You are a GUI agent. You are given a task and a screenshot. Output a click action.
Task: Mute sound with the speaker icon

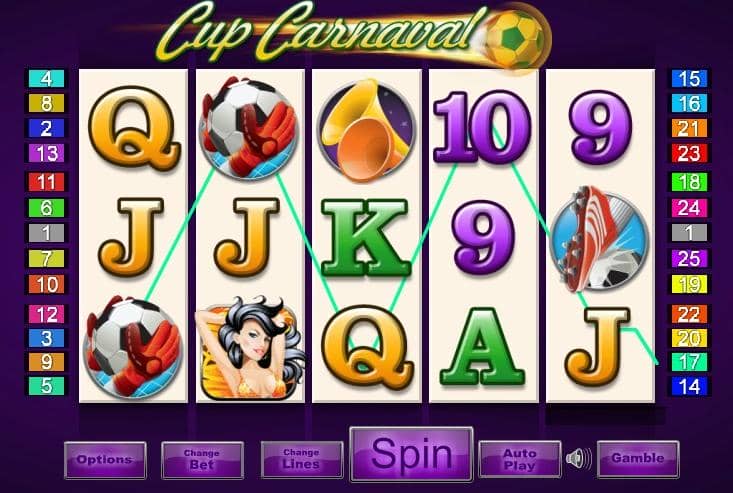[x=578, y=458]
